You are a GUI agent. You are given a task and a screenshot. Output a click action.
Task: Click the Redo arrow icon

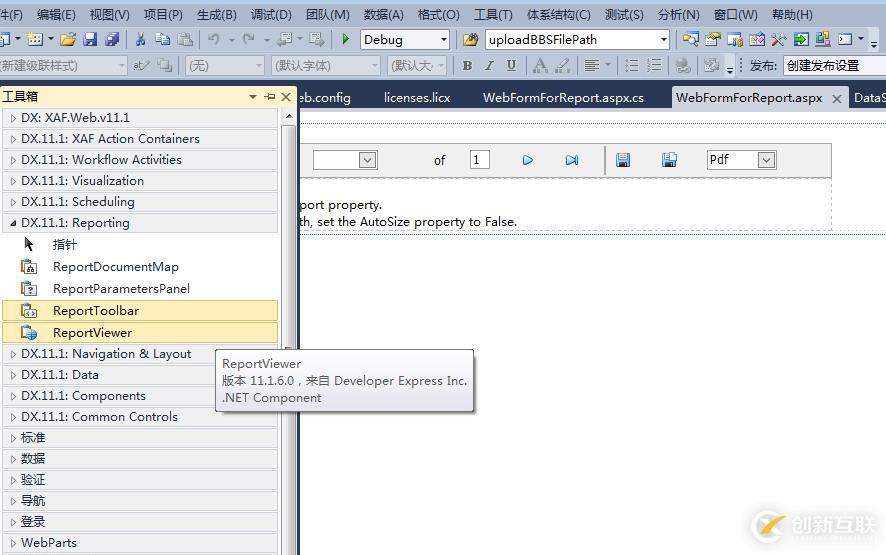(x=249, y=39)
